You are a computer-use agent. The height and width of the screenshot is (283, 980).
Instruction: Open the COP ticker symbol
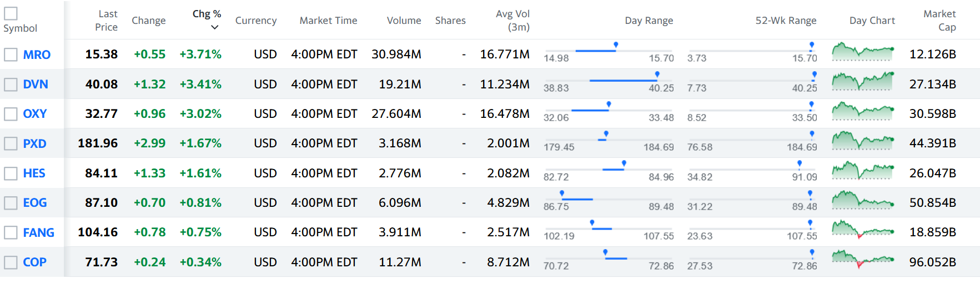34,262
